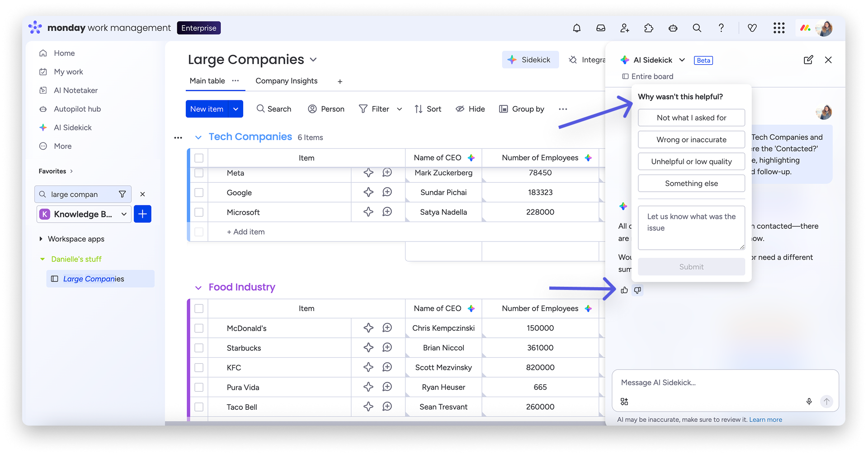Image resolution: width=868 pixels, height=455 pixels.
Task: Tick the checkbox for McDonald's
Action: (x=199, y=328)
